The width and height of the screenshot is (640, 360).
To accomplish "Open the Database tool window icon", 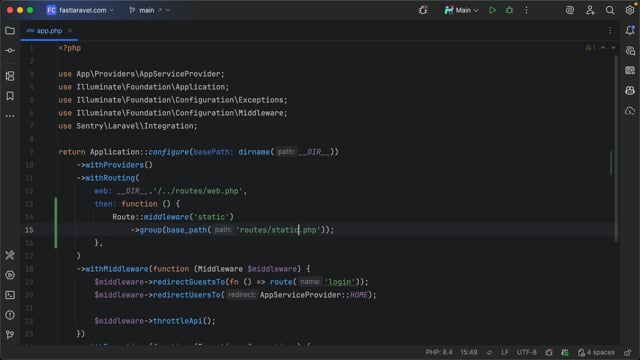I will (630, 71).
